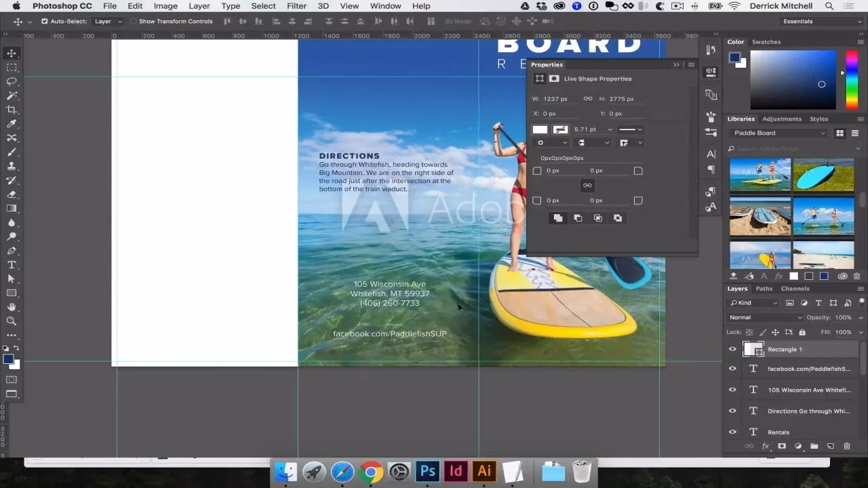868x488 pixels.
Task: Open the Kind layer filter dropdown
Action: tap(753, 302)
